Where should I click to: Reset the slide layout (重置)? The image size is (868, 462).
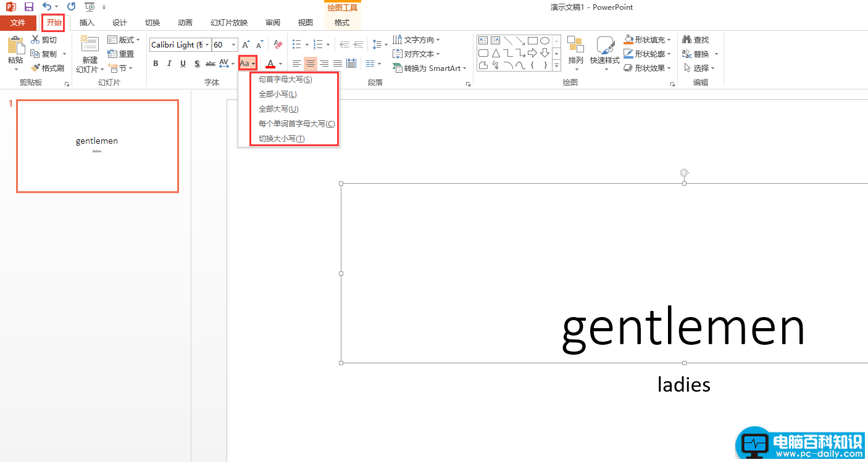(121, 54)
